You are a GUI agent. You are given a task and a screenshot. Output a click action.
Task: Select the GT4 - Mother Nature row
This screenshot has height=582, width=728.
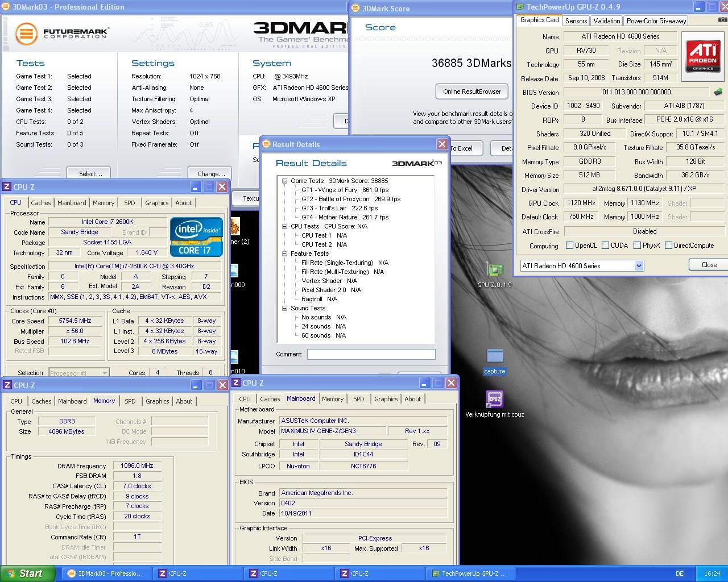pos(345,217)
